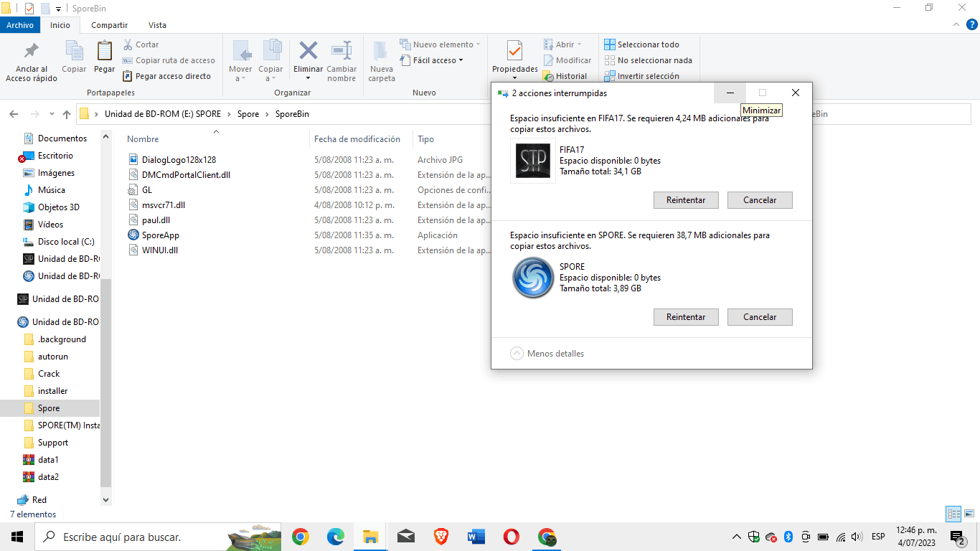Image resolution: width=980 pixels, height=551 pixels.
Task: Open the Archivo menu tab
Action: (x=20, y=25)
